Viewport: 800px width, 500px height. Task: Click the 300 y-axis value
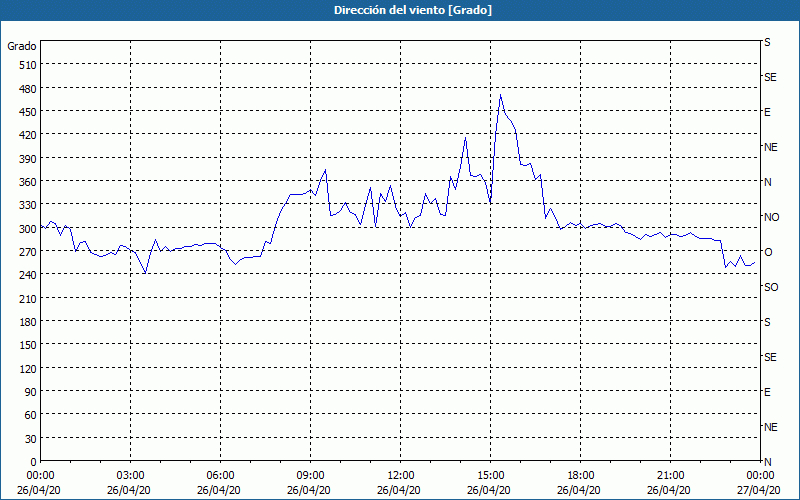click(x=28, y=229)
